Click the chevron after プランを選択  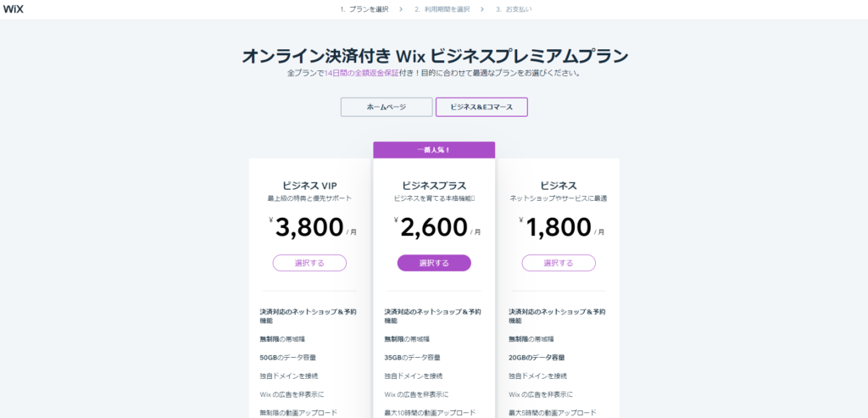(400, 9)
